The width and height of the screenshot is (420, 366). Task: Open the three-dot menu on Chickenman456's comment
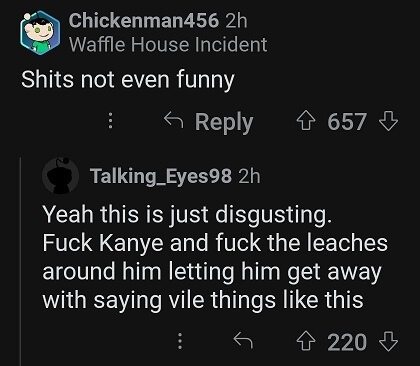[111, 121]
